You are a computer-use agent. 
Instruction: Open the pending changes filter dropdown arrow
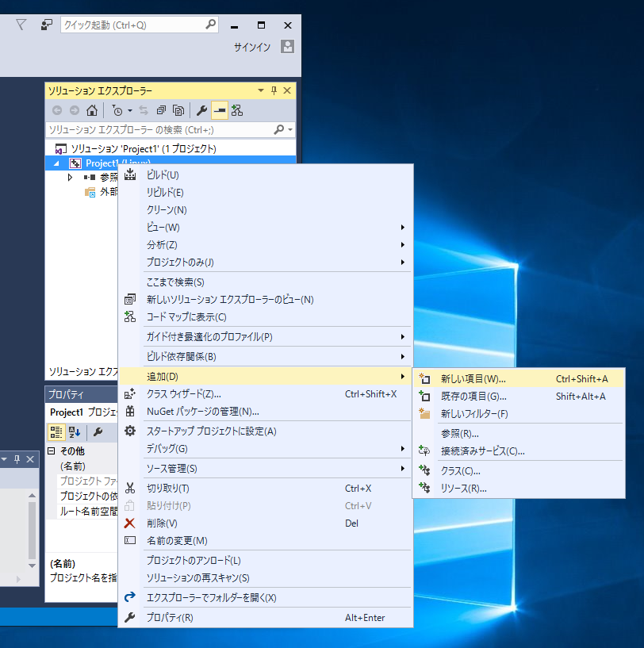click(x=130, y=111)
